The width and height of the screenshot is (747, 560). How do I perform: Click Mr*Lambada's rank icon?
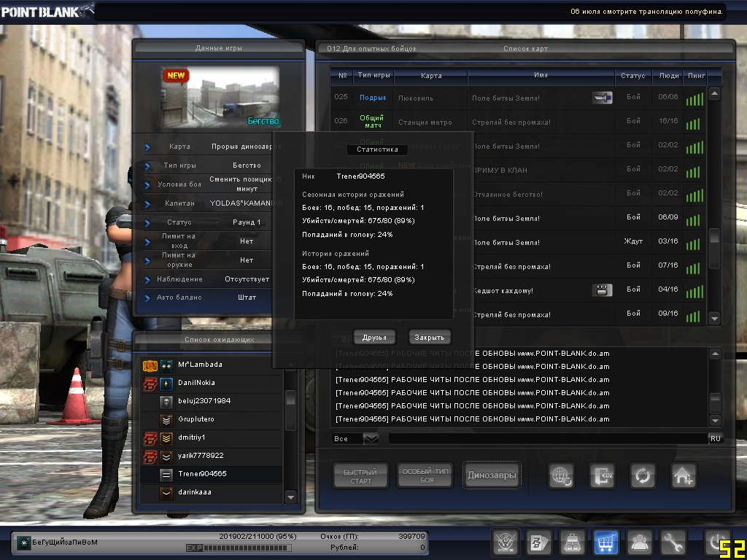[x=166, y=365]
